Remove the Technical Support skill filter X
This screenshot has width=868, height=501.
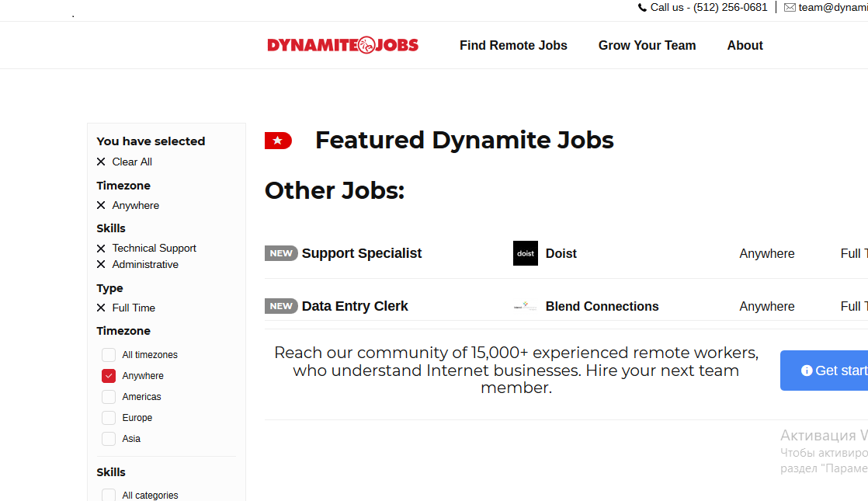pos(101,249)
